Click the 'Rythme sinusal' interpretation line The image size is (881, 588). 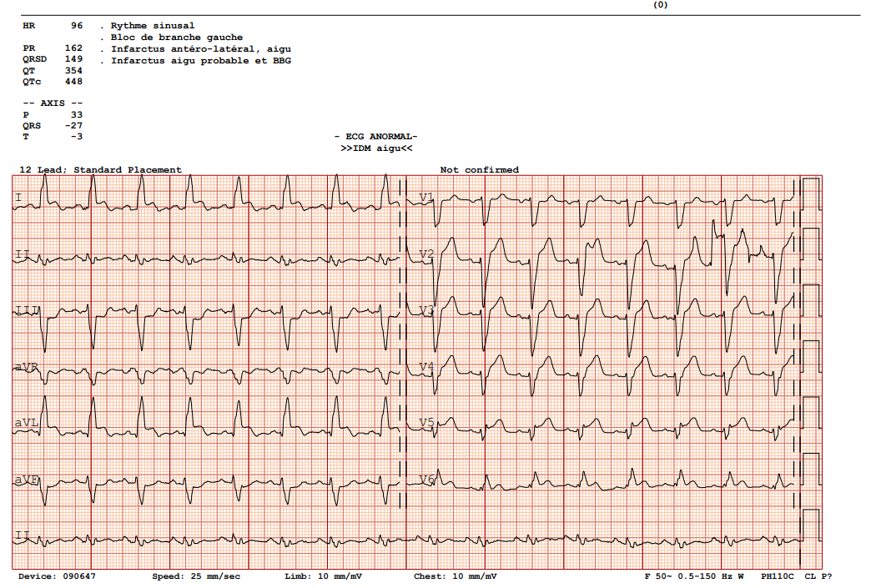pyautogui.click(x=153, y=26)
